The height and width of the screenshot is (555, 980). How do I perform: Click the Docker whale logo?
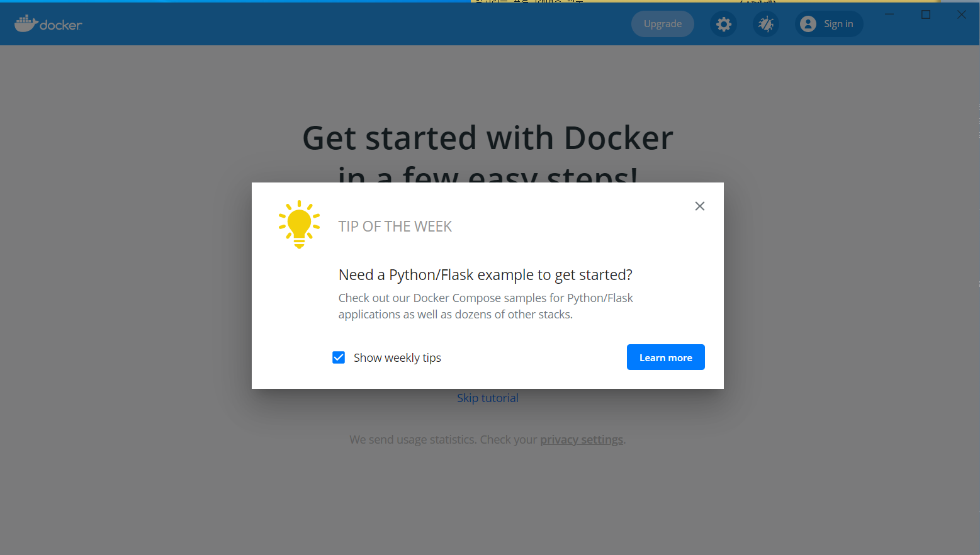coord(48,24)
